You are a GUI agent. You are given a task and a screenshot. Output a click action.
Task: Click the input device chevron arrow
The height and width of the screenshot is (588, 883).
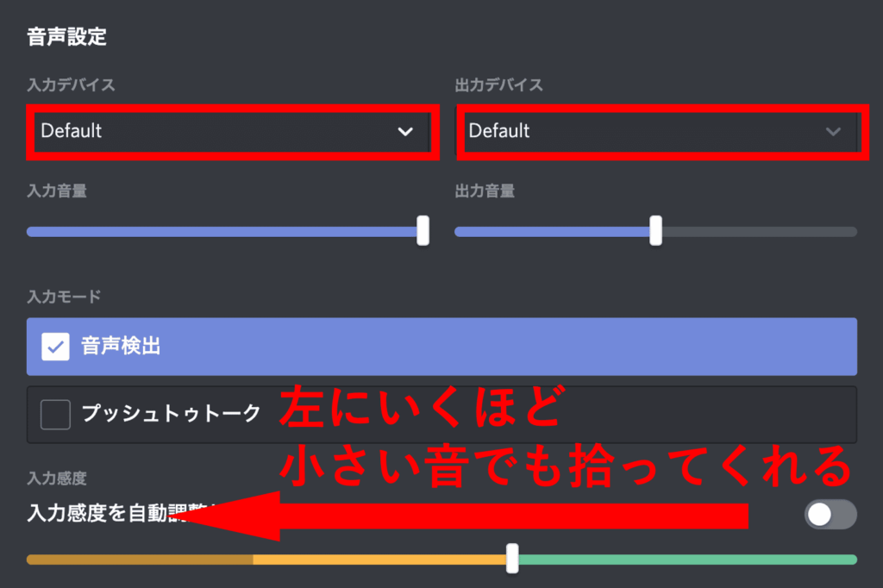pyautogui.click(x=405, y=132)
